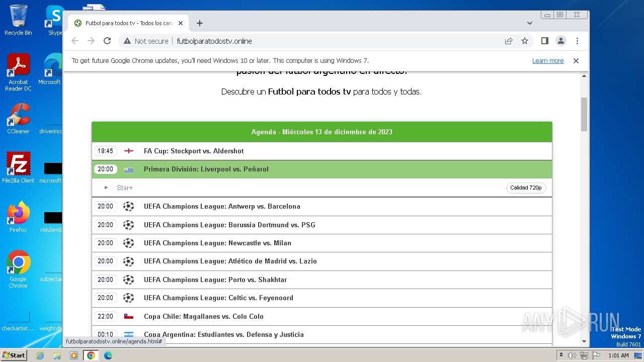Viewport: 644px width, 362px height.
Task: Open Firefox desktop shortcut
Action: (x=18, y=217)
